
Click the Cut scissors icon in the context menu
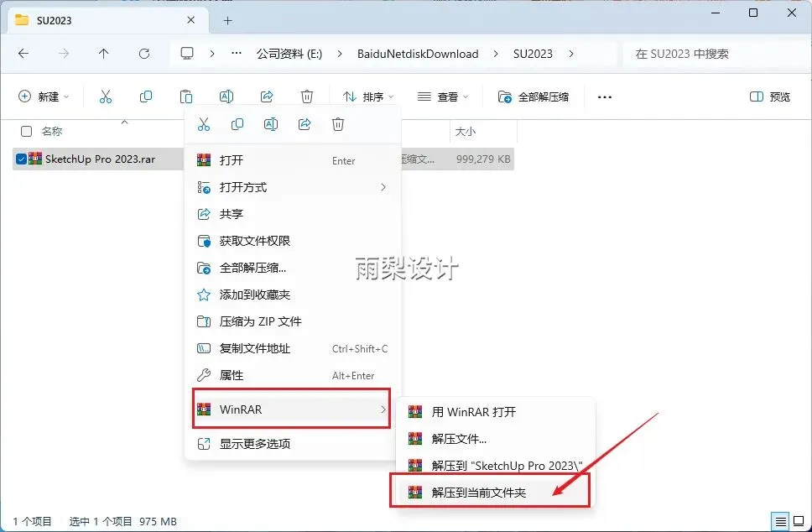click(204, 124)
